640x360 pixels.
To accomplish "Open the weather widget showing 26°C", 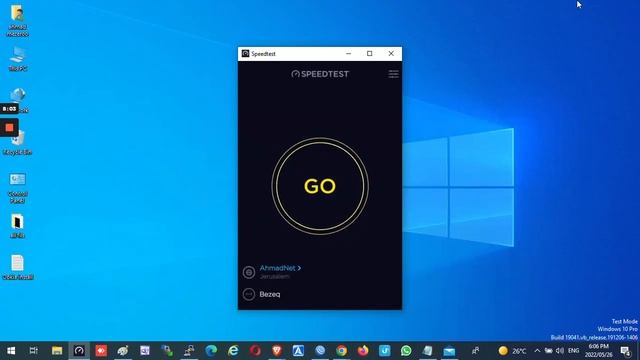I will pyautogui.click(x=513, y=351).
